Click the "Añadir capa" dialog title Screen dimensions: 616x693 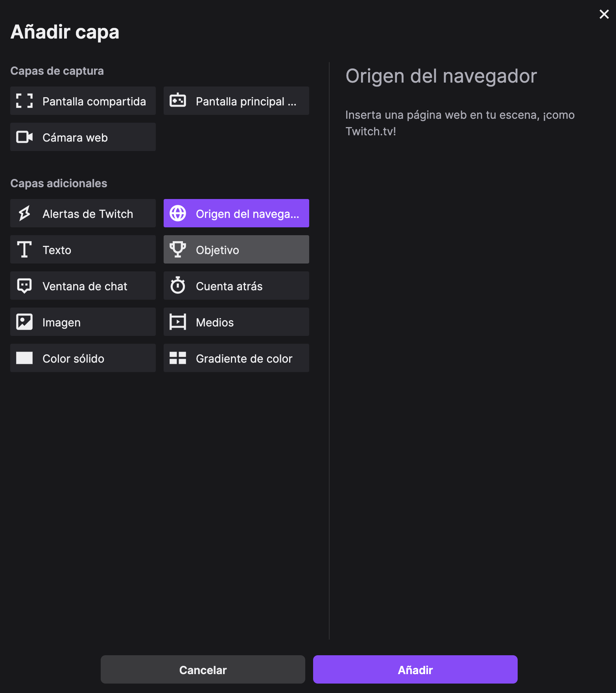65,32
